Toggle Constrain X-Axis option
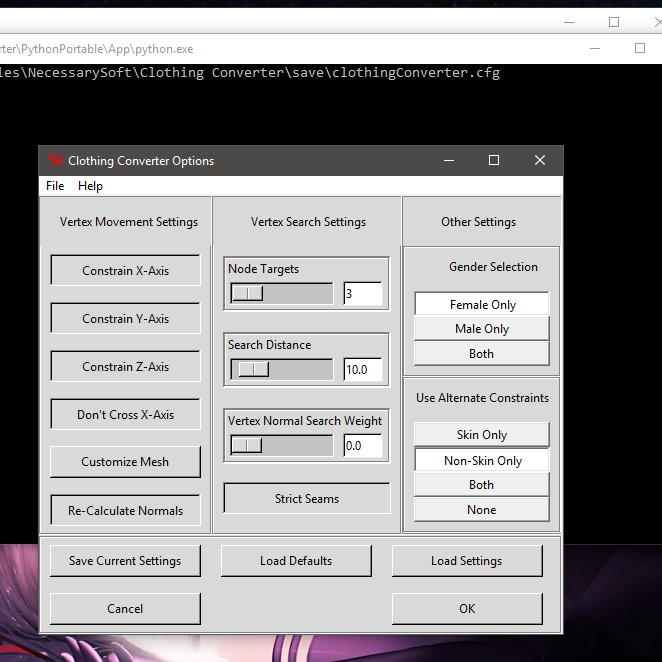Image resolution: width=662 pixels, height=662 pixels. click(125, 271)
